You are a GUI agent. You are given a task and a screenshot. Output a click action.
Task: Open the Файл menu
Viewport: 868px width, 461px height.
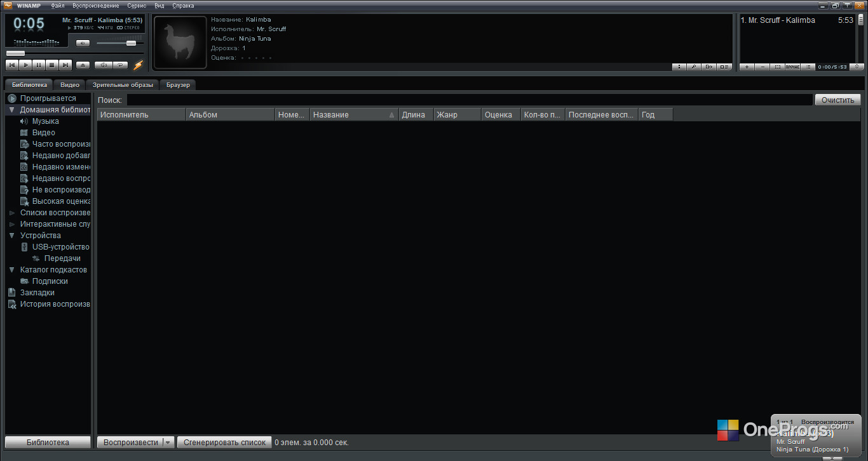(58, 6)
